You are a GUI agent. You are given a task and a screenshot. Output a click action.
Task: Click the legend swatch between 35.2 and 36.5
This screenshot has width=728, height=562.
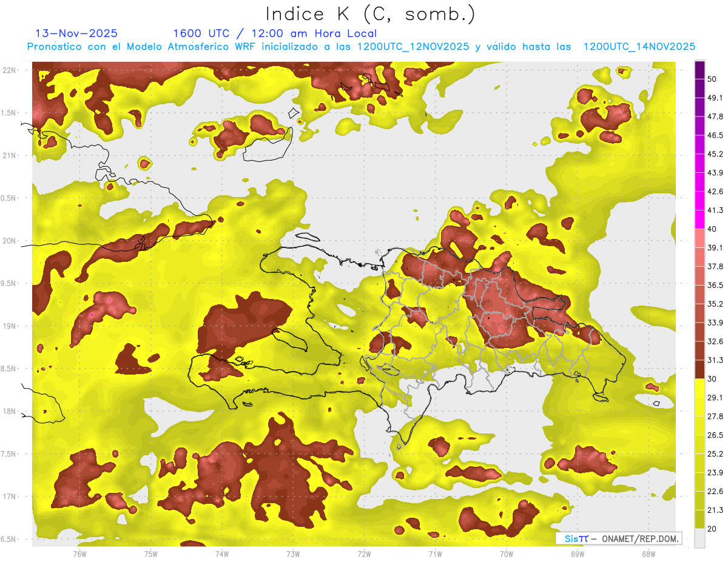(699, 294)
